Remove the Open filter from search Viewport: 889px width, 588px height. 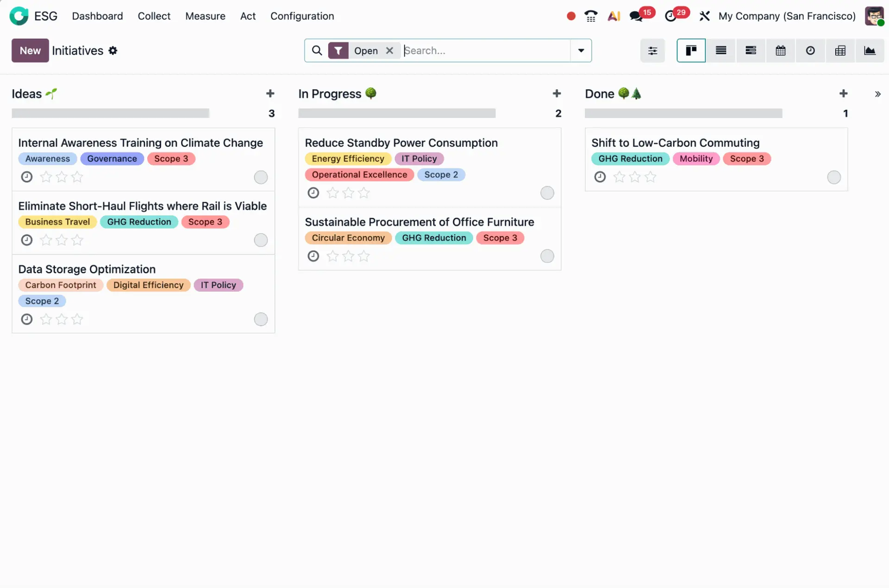pyautogui.click(x=389, y=50)
